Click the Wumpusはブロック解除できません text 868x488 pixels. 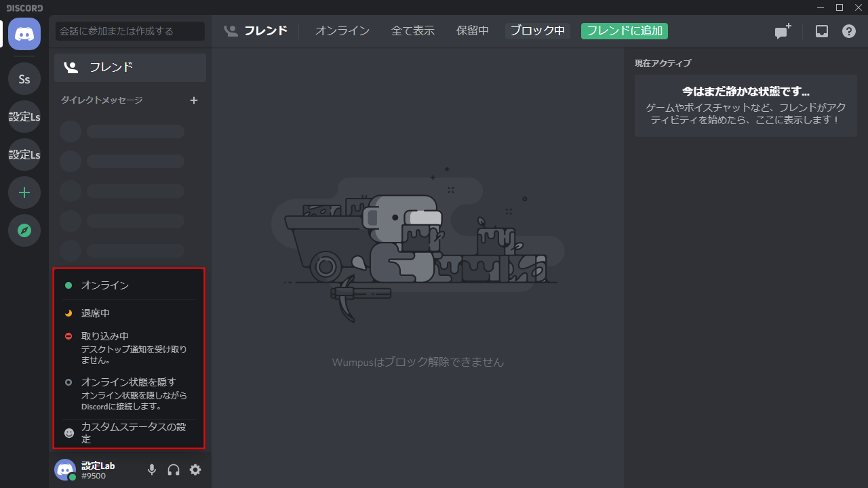[418, 362]
